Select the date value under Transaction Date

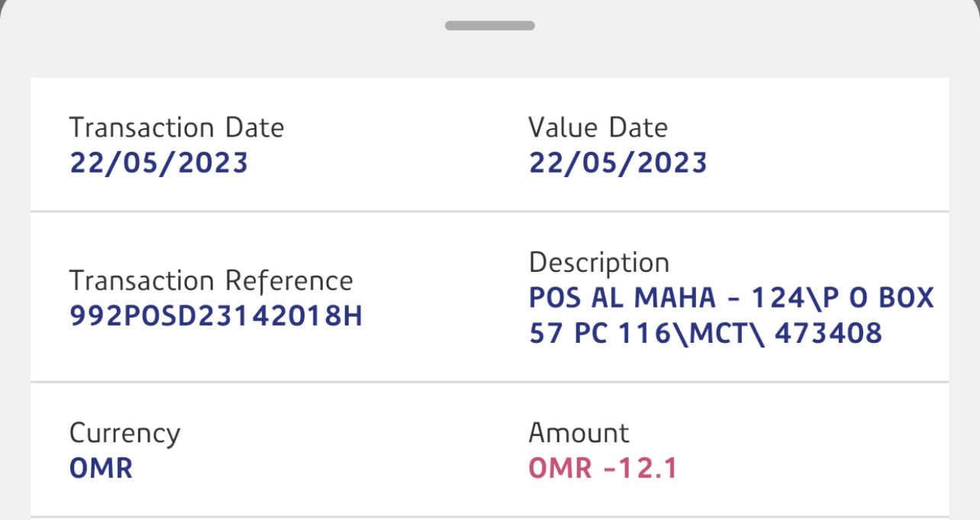pyautogui.click(x=159, y=163)
